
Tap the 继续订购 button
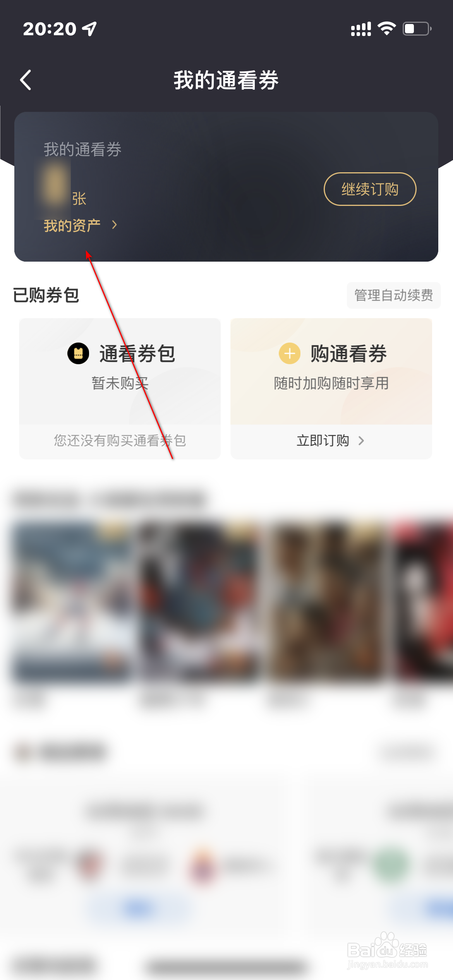pos(370,189)
